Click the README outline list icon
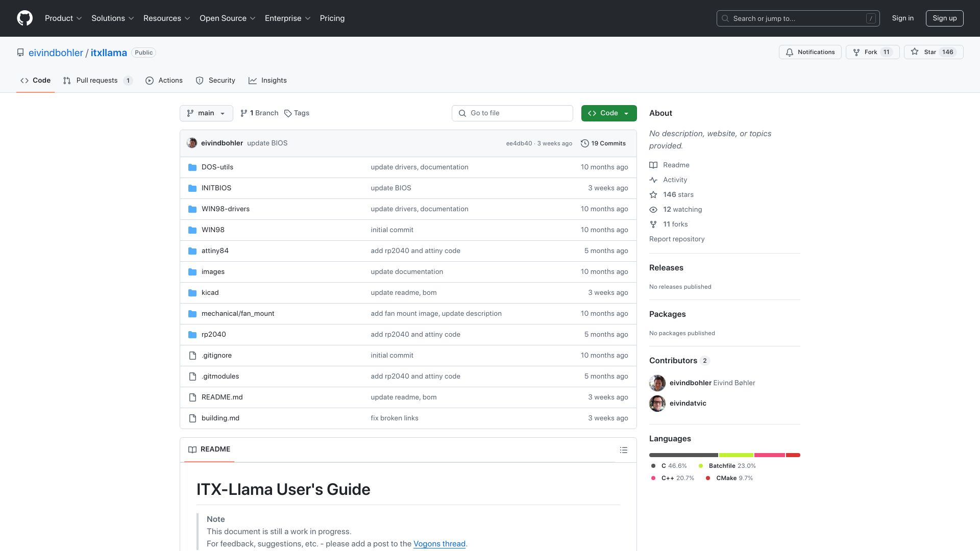 623,450
